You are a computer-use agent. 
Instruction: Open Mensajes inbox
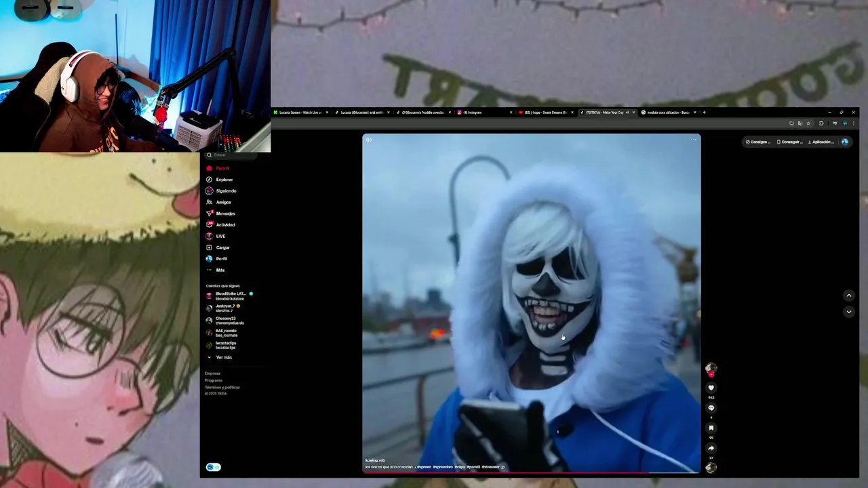(x=220, y=213)
